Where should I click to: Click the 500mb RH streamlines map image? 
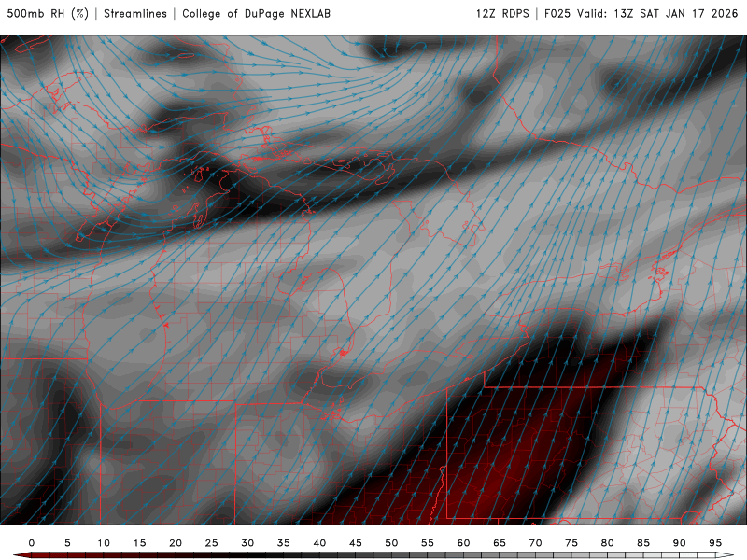tap(373, 279)
